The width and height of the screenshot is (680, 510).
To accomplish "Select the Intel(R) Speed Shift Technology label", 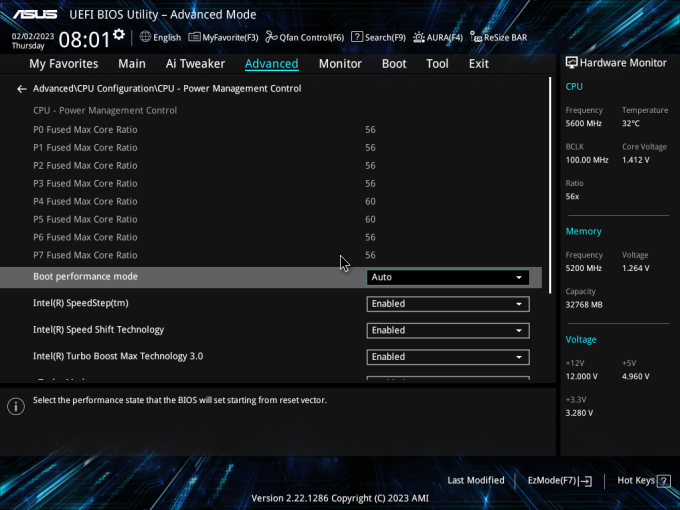I will [x=98, y=330].
